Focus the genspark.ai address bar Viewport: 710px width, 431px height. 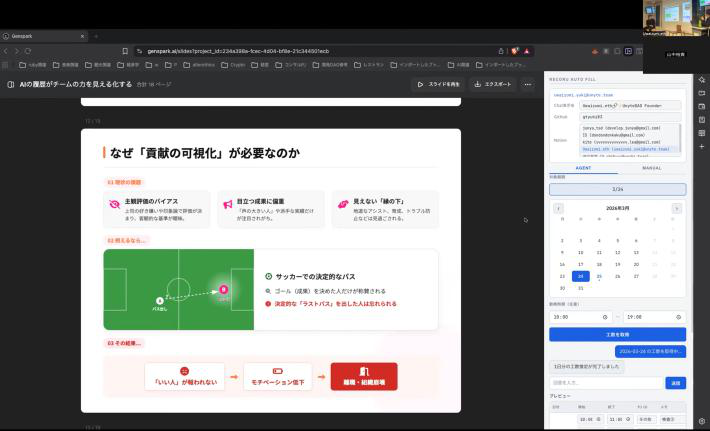pyautogui.click(x=317, y=51)
